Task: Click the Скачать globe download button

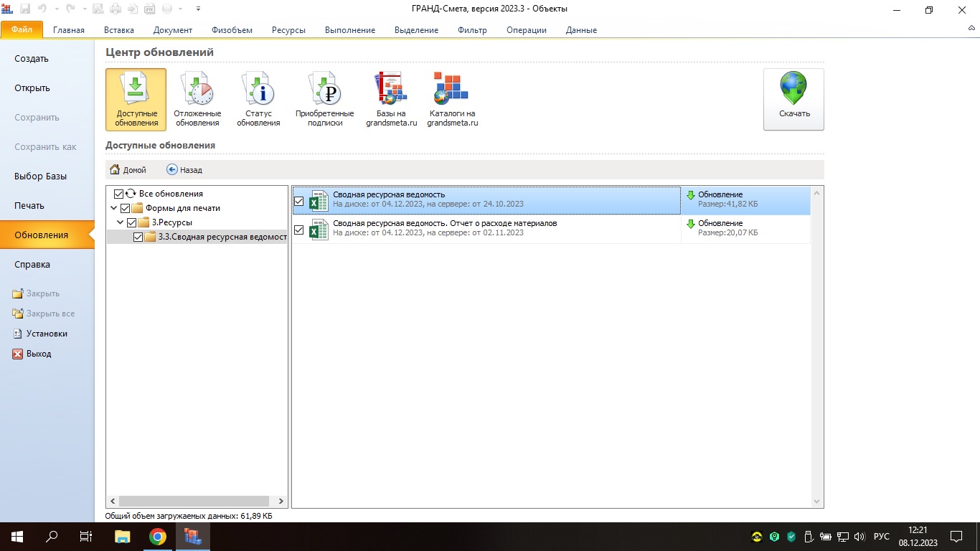Action: pos(793,99)
